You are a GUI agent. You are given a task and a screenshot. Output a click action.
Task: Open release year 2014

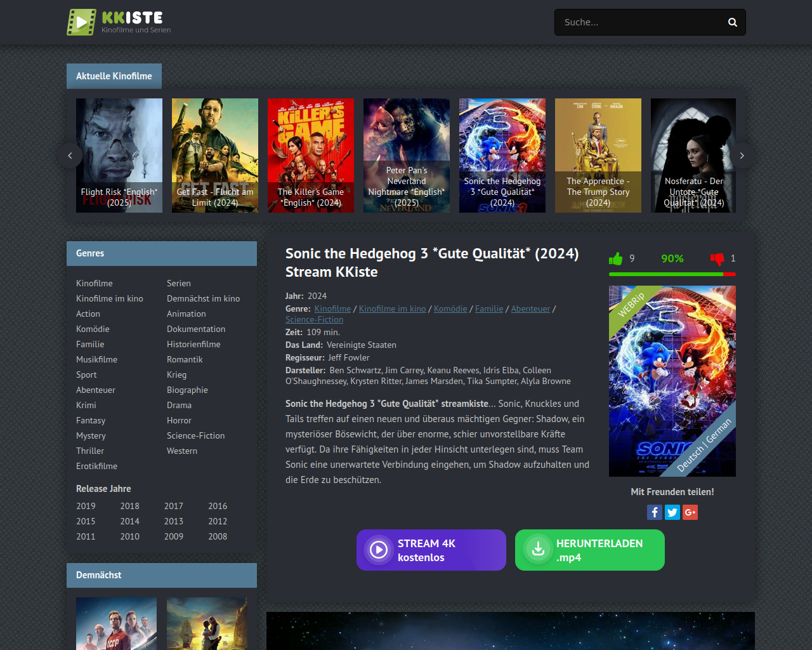click(x=129, y=521)
